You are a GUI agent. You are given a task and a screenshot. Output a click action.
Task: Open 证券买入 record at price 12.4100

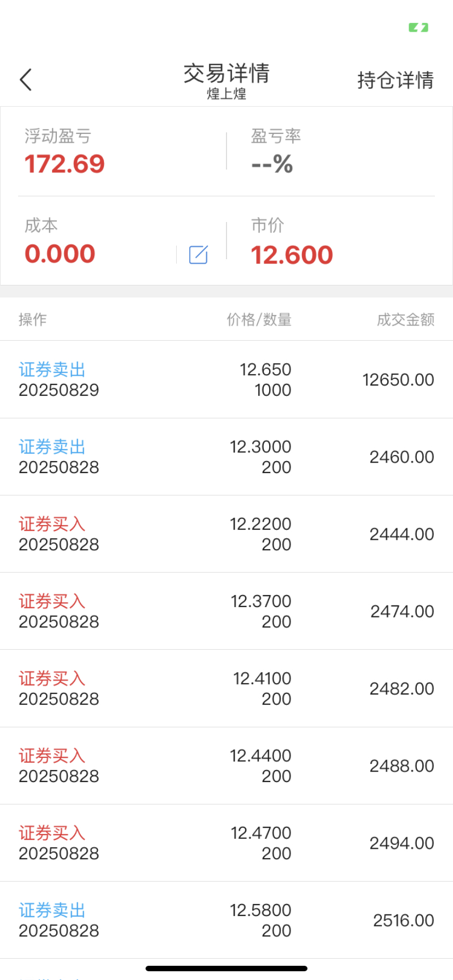(226, 689)
